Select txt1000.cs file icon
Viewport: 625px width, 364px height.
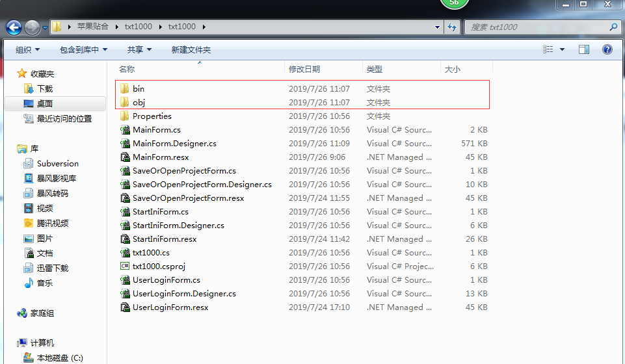tap(125, 252)
